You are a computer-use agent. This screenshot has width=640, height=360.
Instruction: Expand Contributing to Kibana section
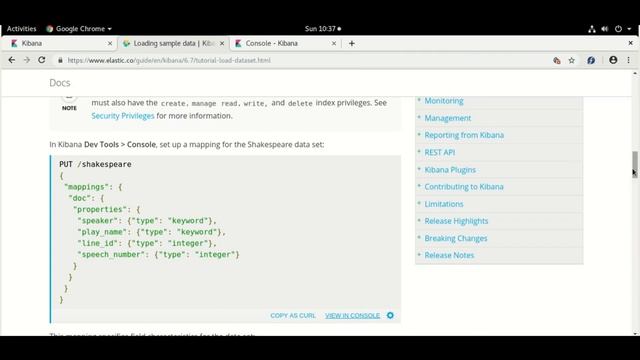[x=464, y=187]
